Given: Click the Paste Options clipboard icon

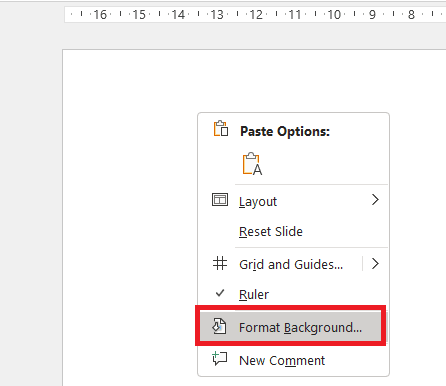Looking at the screenshot, I should [221, 129].
